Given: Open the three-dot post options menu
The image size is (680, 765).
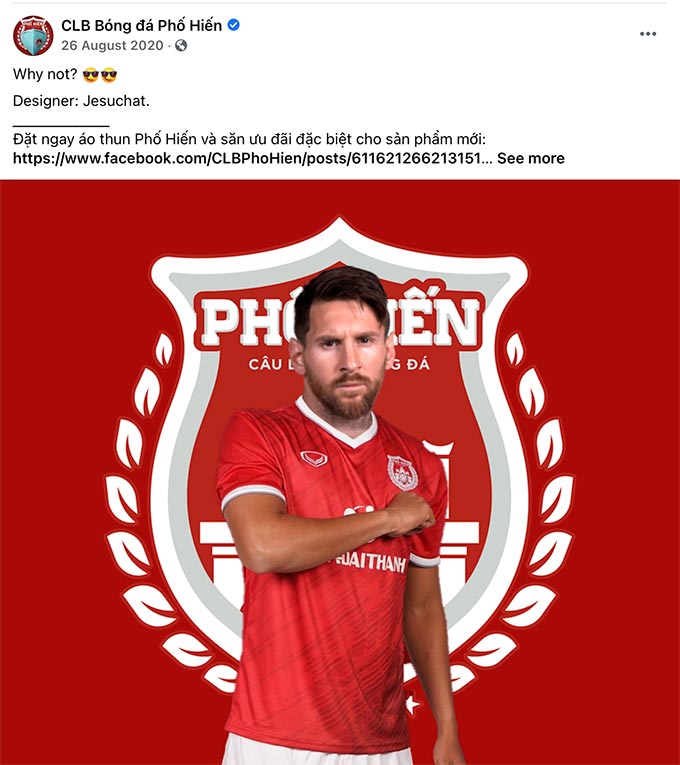Looking at the screenshot, I should pyautogui.click(x=648, y=34).
